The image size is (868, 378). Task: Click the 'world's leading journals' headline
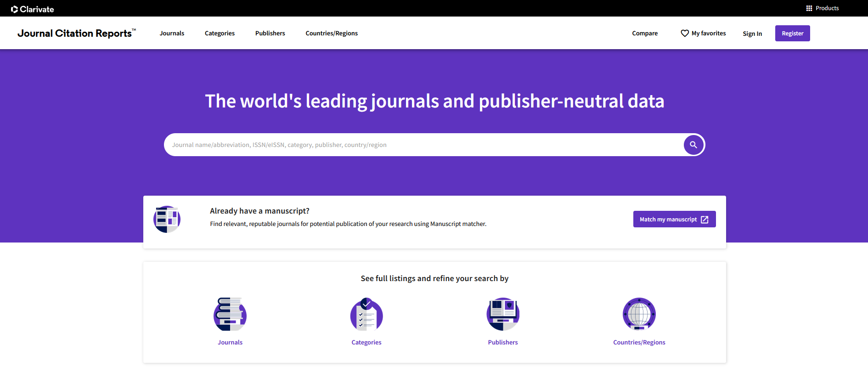(x=434, y=101)
